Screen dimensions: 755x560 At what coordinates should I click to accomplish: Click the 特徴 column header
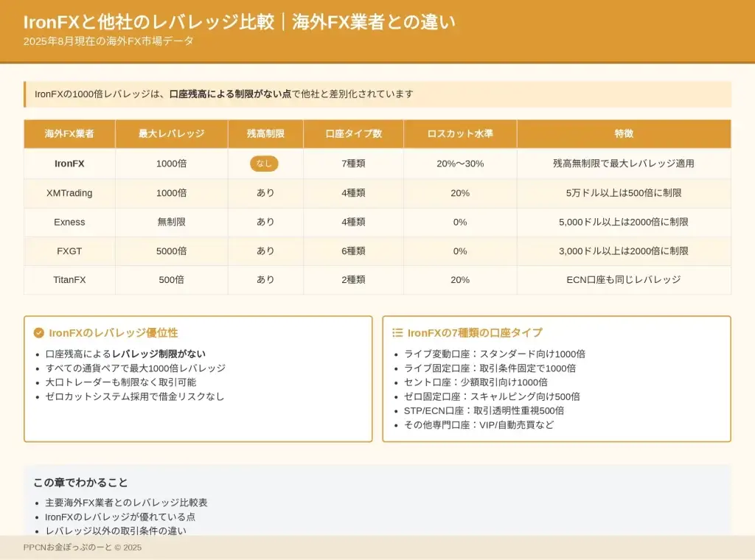click(x=624, y=134)
